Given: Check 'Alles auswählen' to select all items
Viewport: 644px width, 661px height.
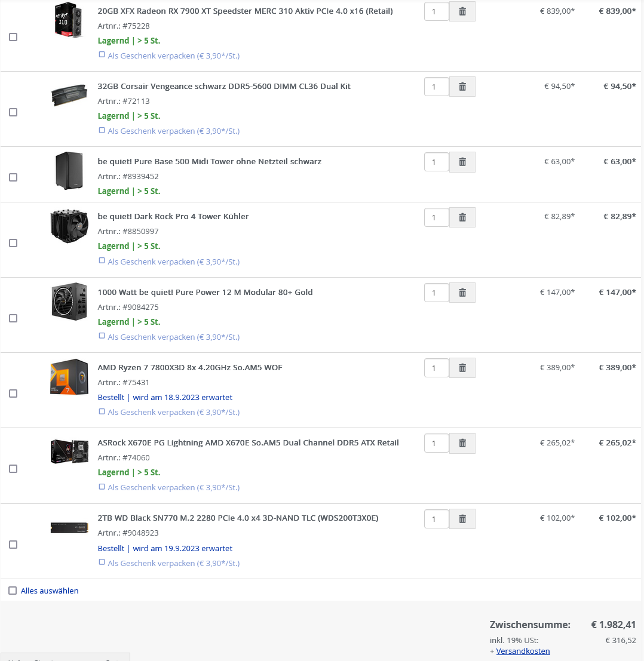Looking at the screenshot, I should point(13,591).
